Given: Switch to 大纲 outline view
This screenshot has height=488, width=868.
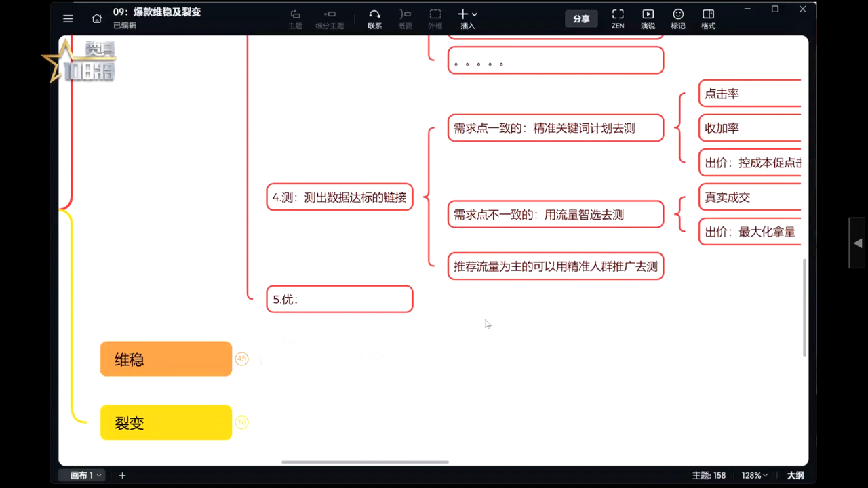Looking at the screenshot, I should 795,475.
